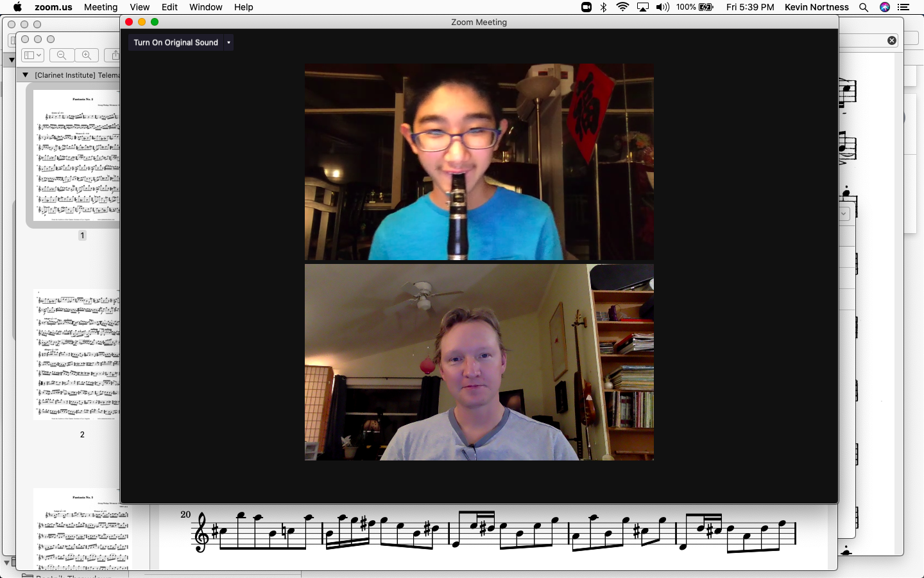Click the Siri icon in menu bar

tap(885, 7)
